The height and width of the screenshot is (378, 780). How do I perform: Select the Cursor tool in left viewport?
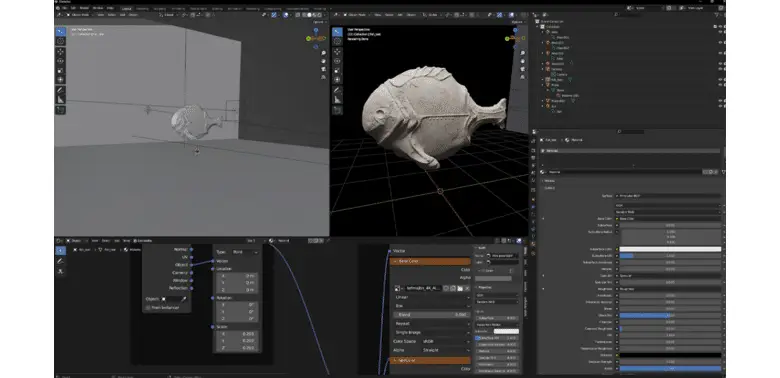click(x=61, y=41)
